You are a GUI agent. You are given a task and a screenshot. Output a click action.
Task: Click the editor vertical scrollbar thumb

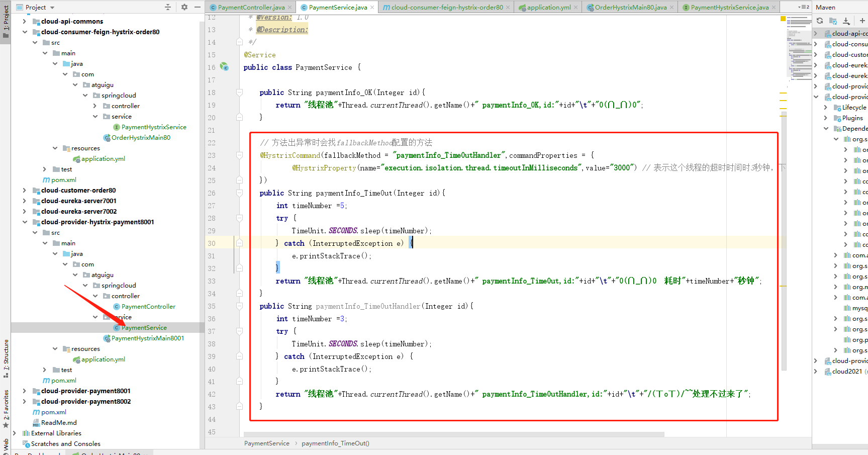(x=784, y=241)
